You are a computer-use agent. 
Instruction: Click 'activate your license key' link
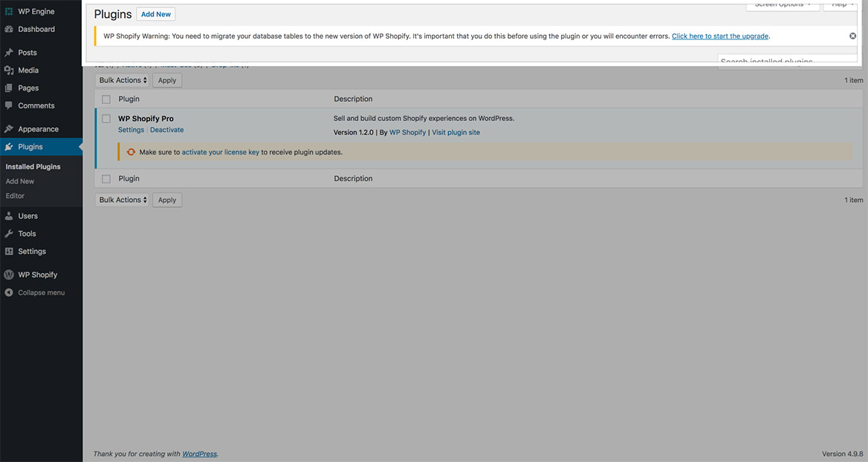point(220,152)
